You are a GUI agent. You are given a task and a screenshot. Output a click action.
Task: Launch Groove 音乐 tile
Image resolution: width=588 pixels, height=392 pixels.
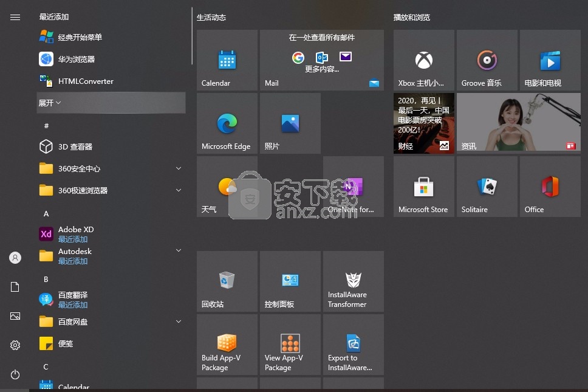point(487,60)
